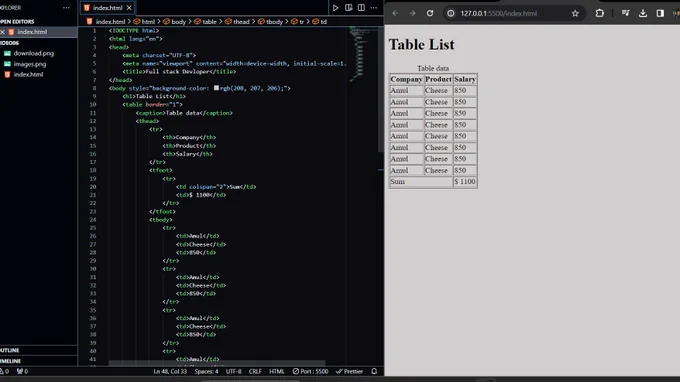Screen dimensions: 680x382
Task: Reload the browser page
Action: [430, 13]
